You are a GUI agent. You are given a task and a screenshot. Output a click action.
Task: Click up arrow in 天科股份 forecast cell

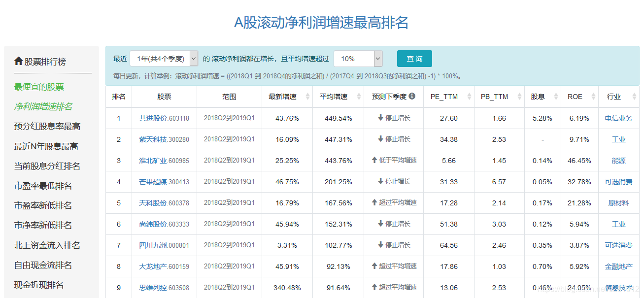(x=374, y=202)
